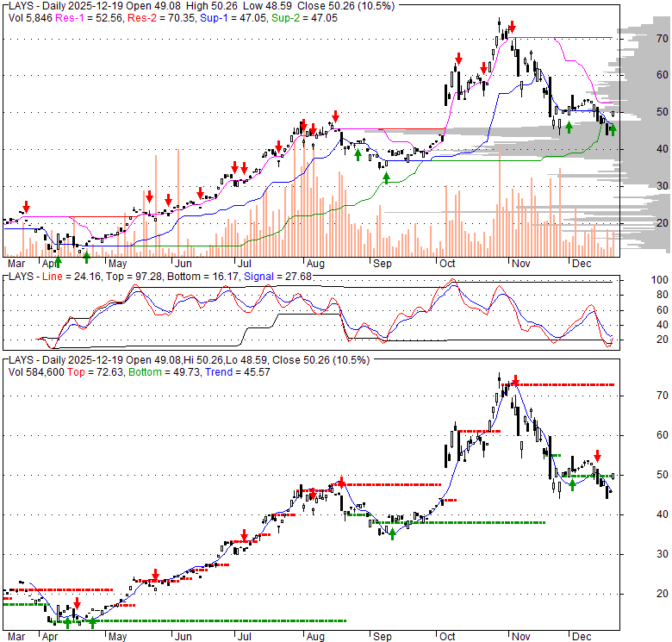Click the 60 price label on bottom chart
The width and height of the screenshot is (672, 642).
tap(663, 435)
